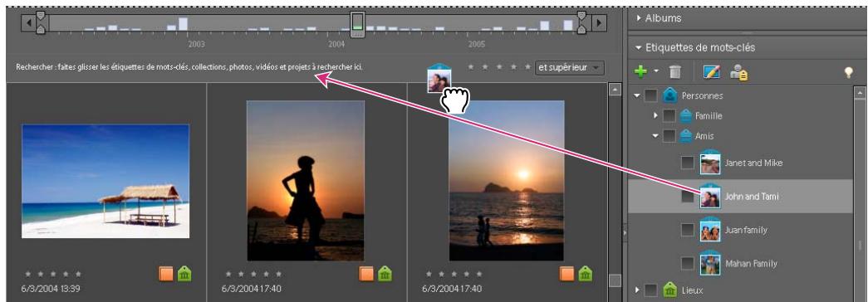
Task: Select Mahan Family tag label
Action: click(x=751, y=263)
